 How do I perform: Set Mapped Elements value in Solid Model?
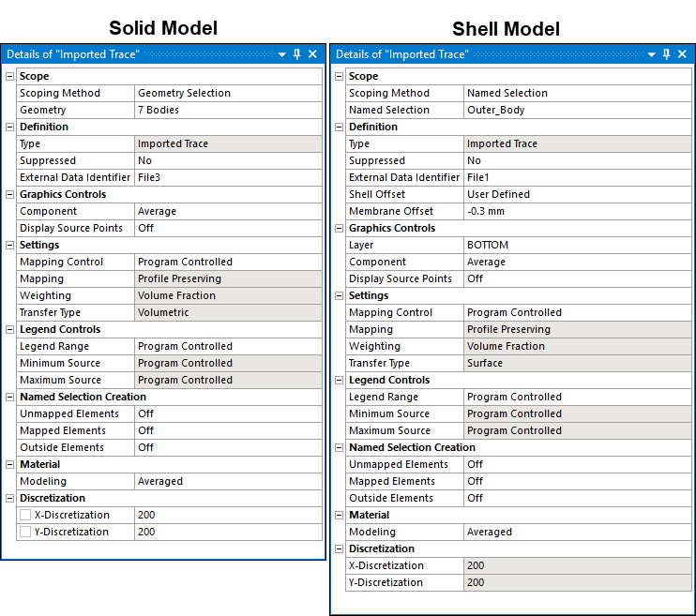[x=228, y=430]
